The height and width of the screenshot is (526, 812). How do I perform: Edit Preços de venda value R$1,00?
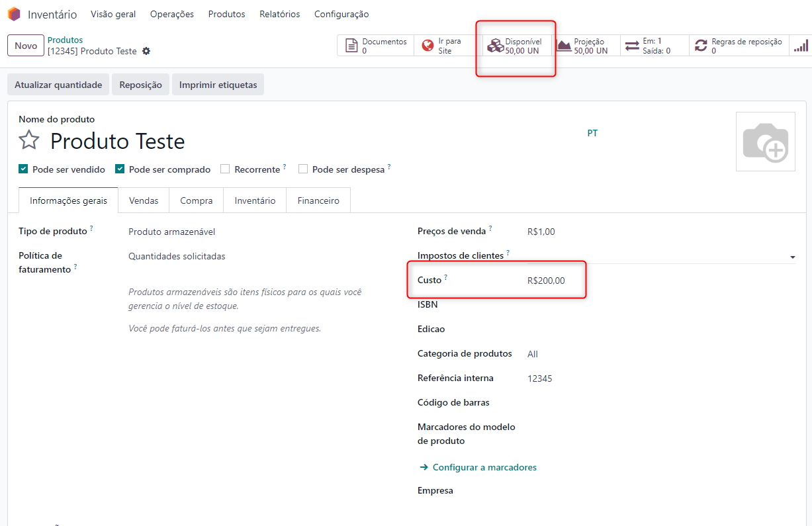pyautogui.click(x=541, y=232)
